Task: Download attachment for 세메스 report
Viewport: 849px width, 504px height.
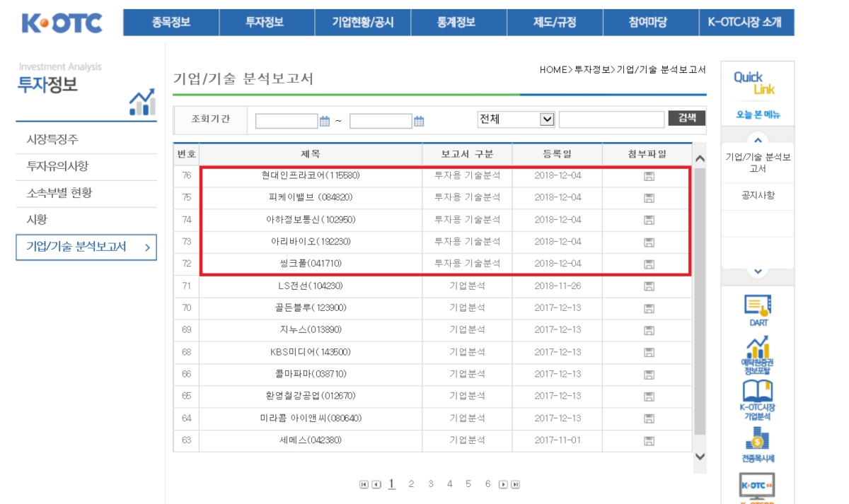Action: [x=648, y=441]
